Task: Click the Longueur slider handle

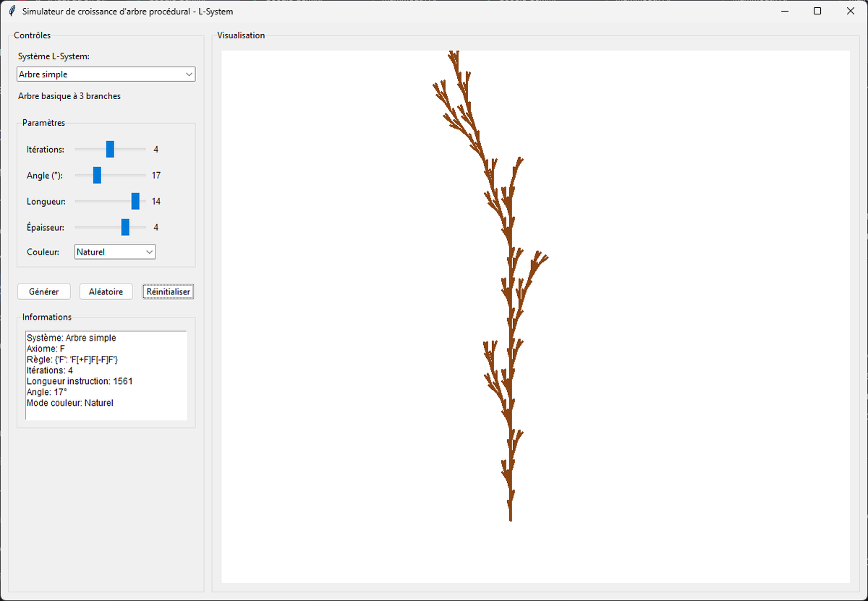Action: point(135,201)
